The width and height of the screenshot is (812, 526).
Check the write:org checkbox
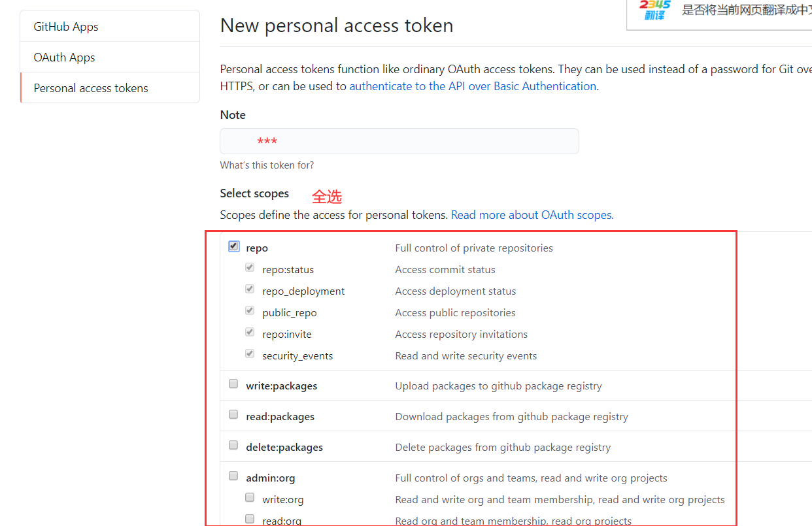click(x=250, y=498)
